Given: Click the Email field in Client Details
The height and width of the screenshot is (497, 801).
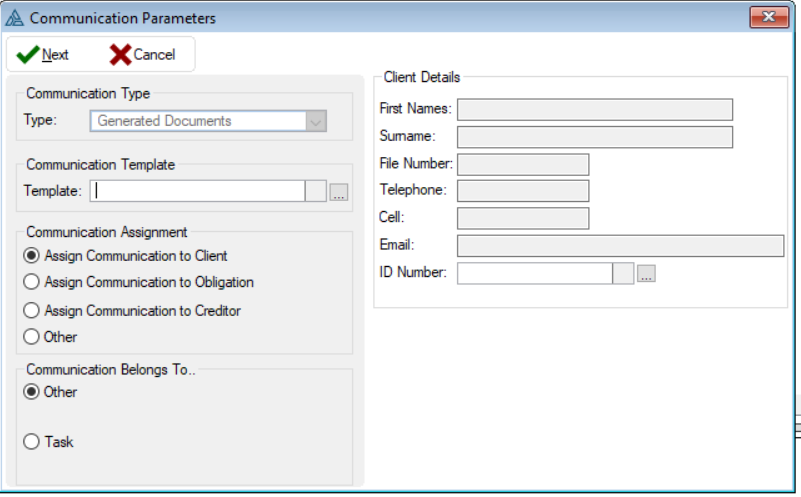Looking at the screenshot, I should point(620,246).
